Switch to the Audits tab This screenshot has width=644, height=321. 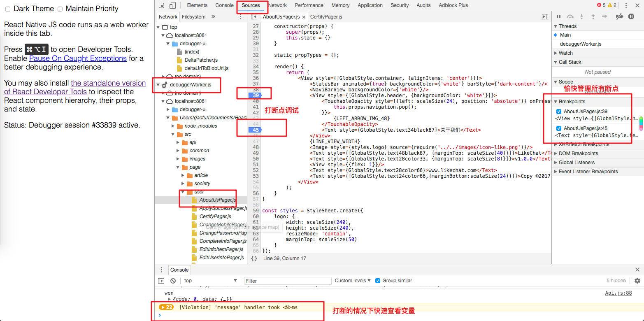click(423, 5)
